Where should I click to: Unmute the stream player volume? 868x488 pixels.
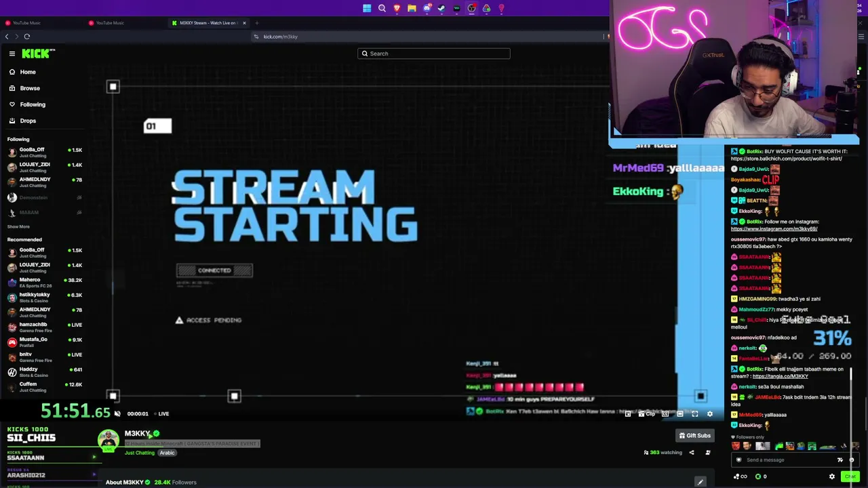pos(117,413)
